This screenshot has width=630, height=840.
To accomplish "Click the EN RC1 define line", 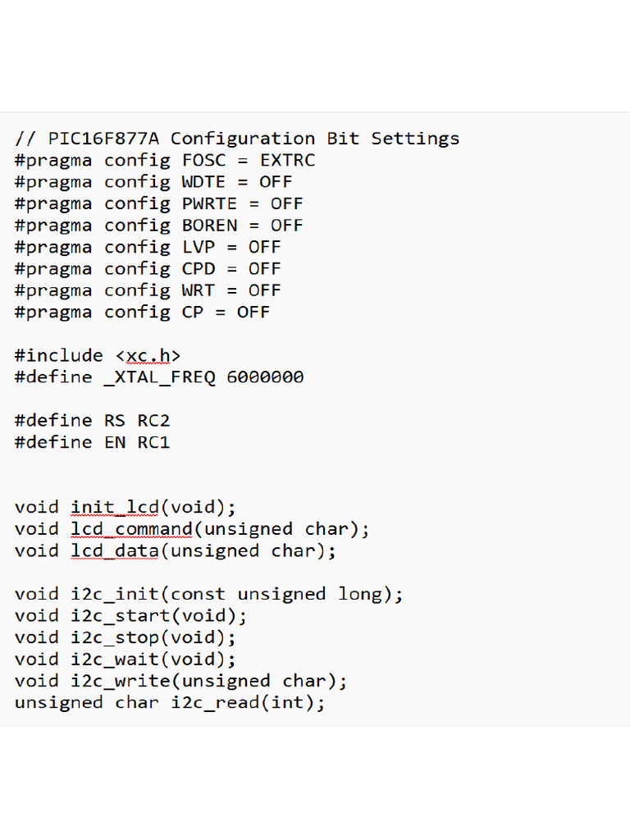I will (93, 442).
